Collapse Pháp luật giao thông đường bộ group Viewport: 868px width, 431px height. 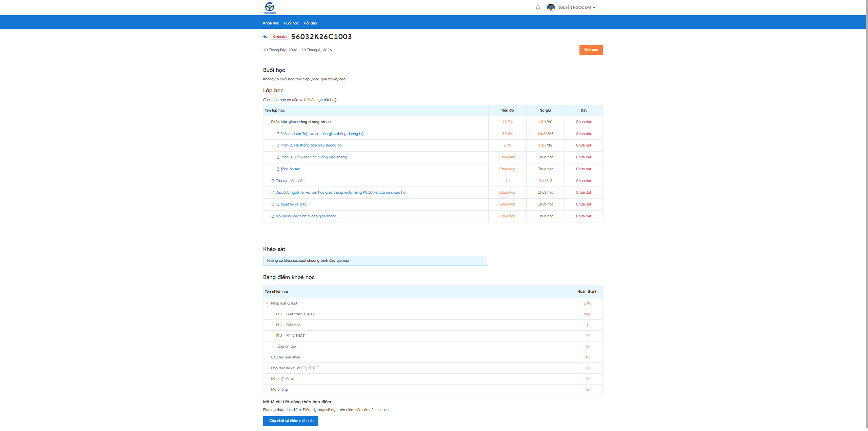click(267, 122)
